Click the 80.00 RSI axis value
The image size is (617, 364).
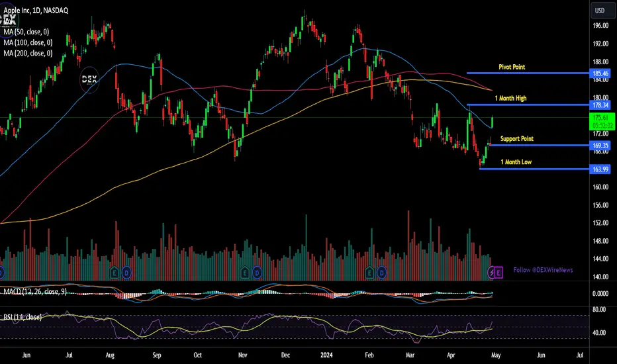[x=599, y=309]
